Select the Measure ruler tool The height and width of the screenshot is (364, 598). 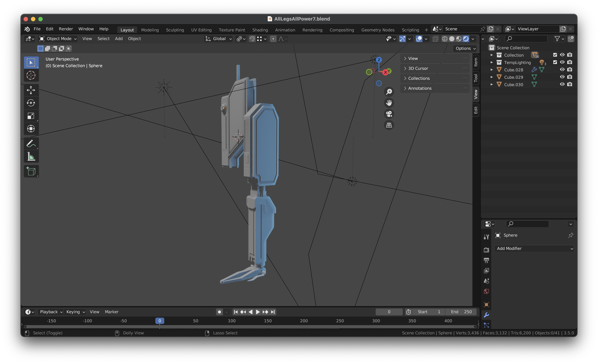click(31, 156)
